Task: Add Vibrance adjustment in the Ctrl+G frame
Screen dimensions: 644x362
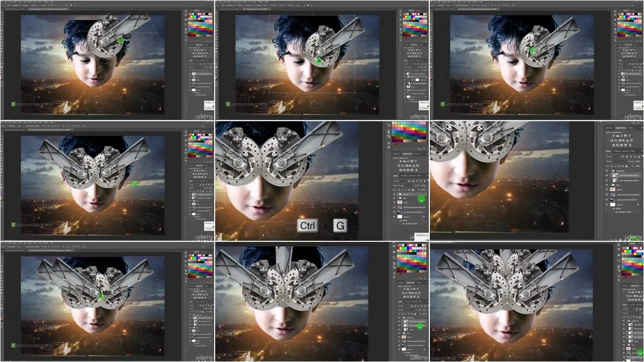Action: click(x=416, y=161)
